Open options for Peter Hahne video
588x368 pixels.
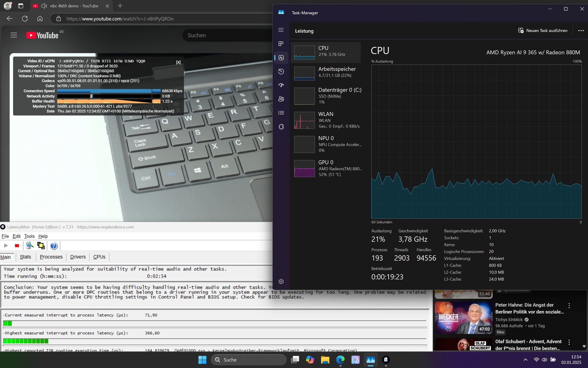[x=569, y=306]
